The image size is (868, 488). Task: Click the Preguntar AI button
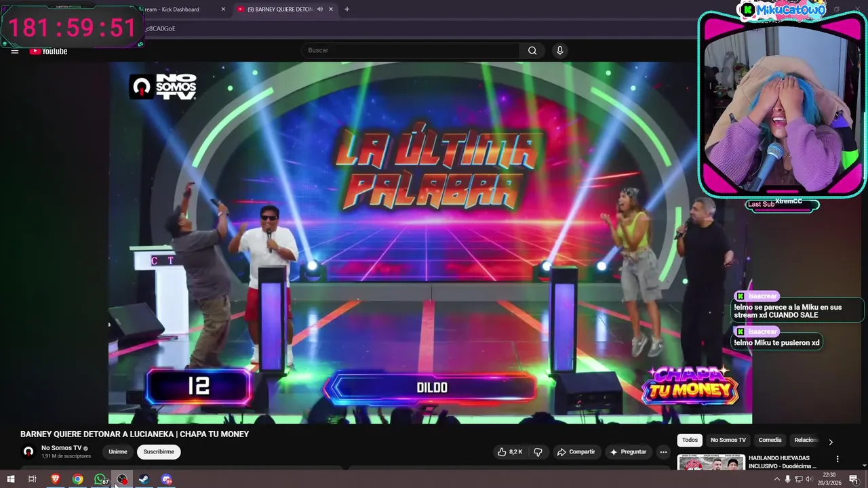pyautogui.click(x=628, y=452)
